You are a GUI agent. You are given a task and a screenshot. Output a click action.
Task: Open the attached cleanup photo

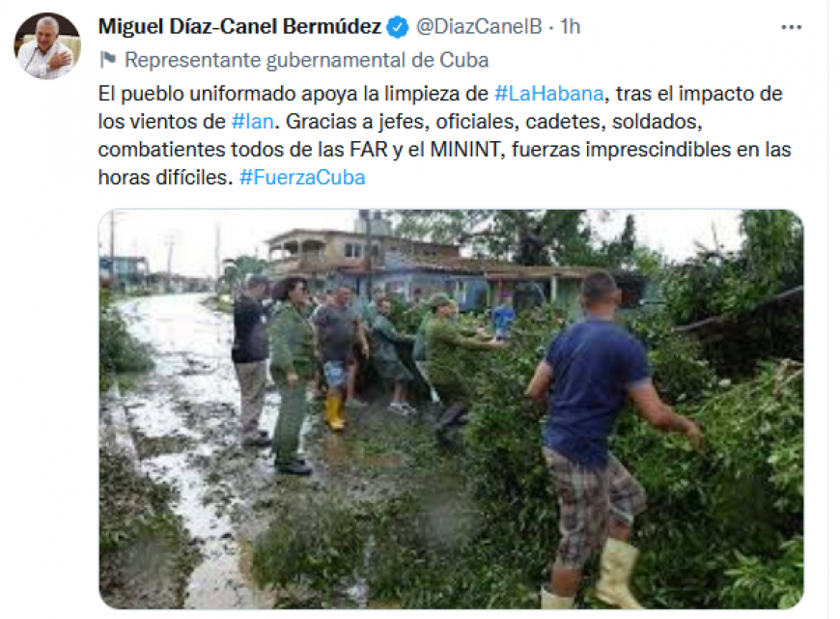[451, 408]
